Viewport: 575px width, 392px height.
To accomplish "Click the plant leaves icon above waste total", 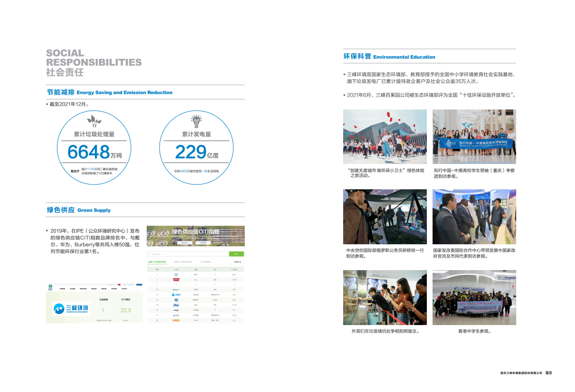I will (x=94, y=120).
